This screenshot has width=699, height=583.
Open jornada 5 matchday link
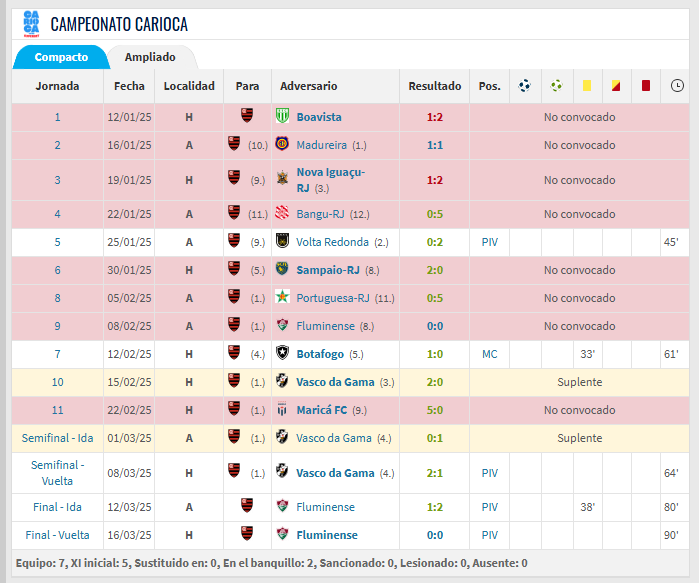(x=58, y=242)
